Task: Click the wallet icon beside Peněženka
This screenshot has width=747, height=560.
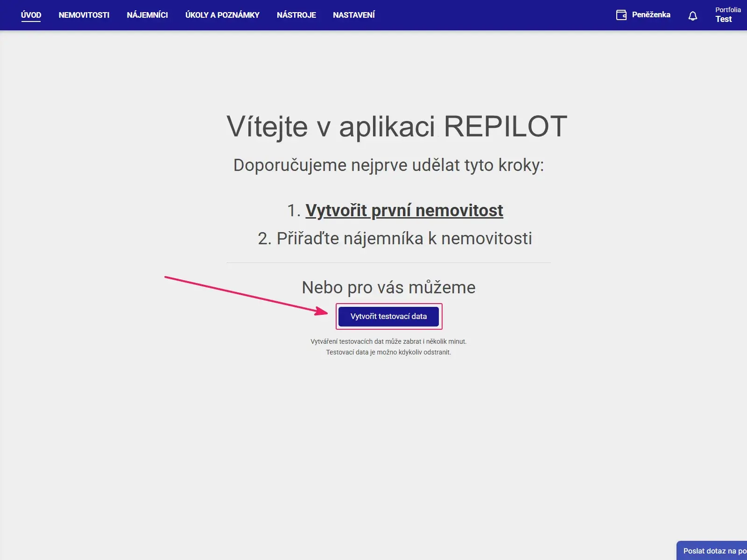Action: click(621, 15)
